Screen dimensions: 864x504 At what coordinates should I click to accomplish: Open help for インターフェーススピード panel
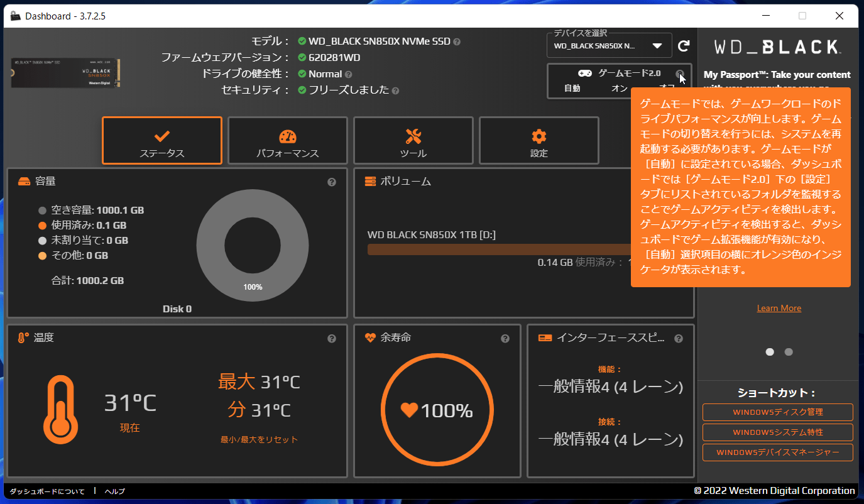click(679, 339)
